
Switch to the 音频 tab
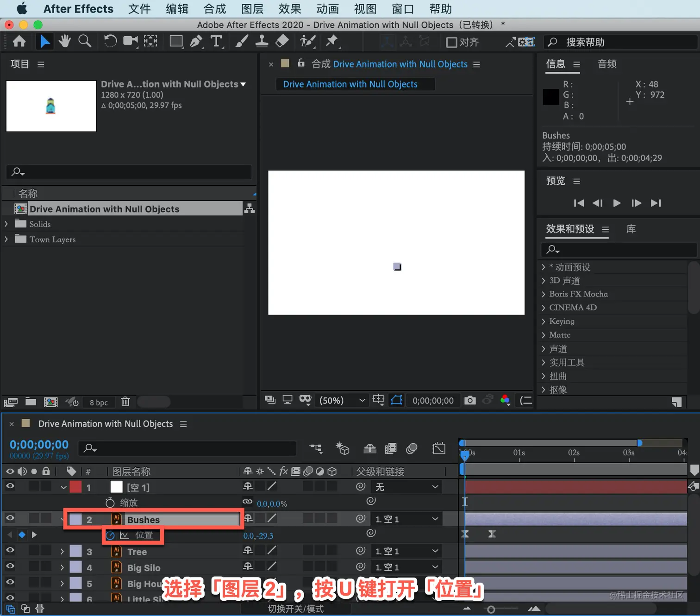[x=607, y=64]
